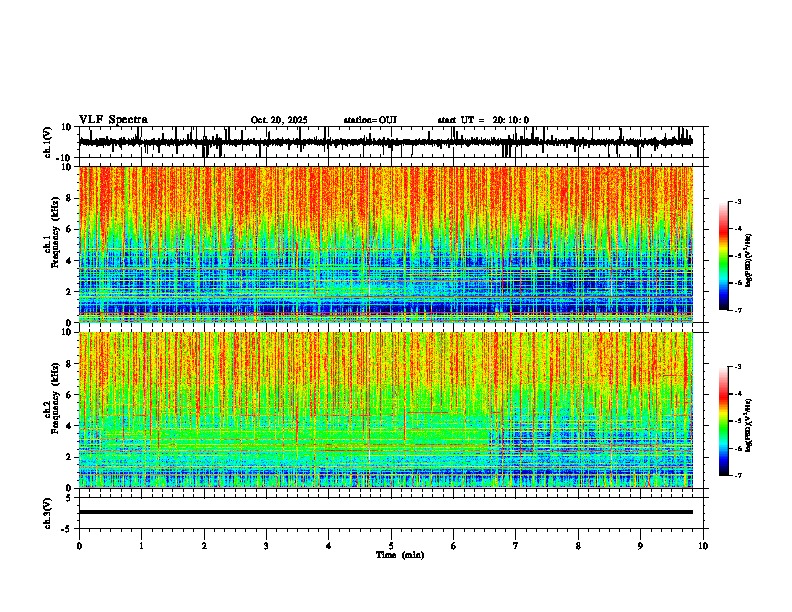Click the "2" tick on the Time axis
792x612 pixels.
point(204,546)
